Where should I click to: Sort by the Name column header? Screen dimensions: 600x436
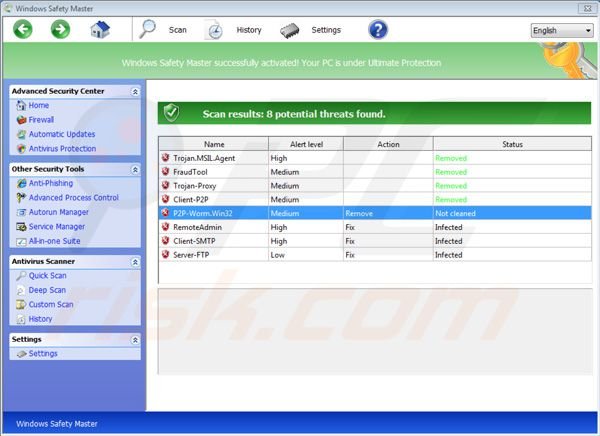click(x=214, y=144)
